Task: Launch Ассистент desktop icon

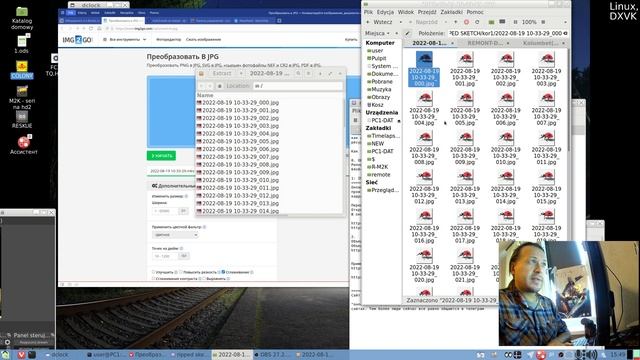Action: tap(23, 145)
